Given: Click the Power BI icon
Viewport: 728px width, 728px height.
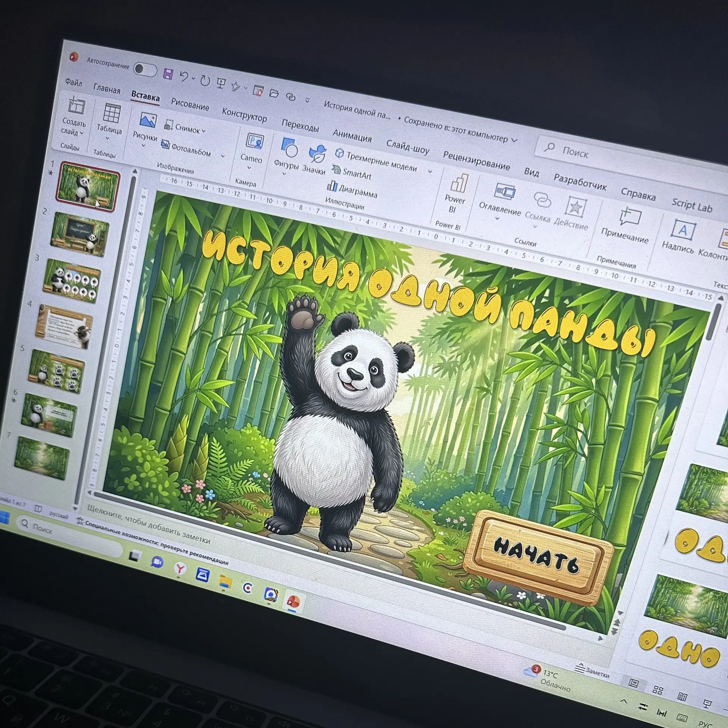Looking at the screenshot, I should [459, 184].
